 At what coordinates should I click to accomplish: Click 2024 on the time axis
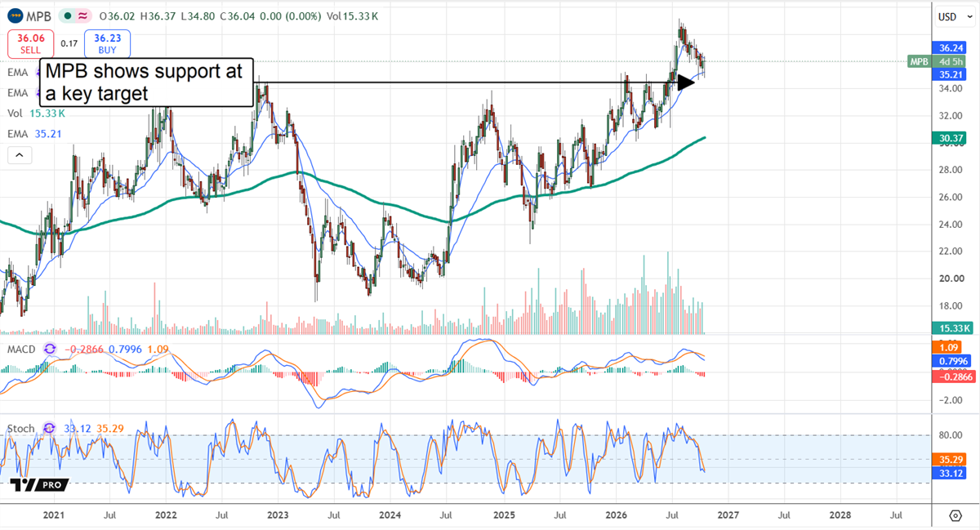(390, 515)
